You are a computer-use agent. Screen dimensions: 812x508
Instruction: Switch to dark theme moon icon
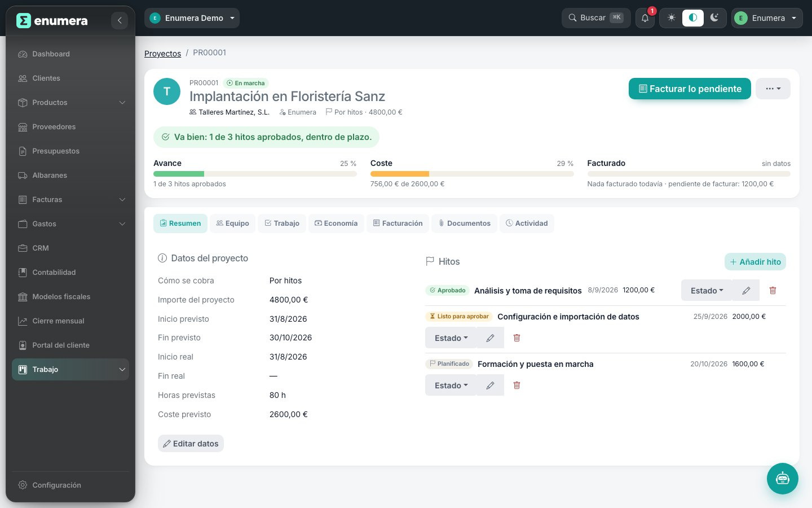point(714,18)
